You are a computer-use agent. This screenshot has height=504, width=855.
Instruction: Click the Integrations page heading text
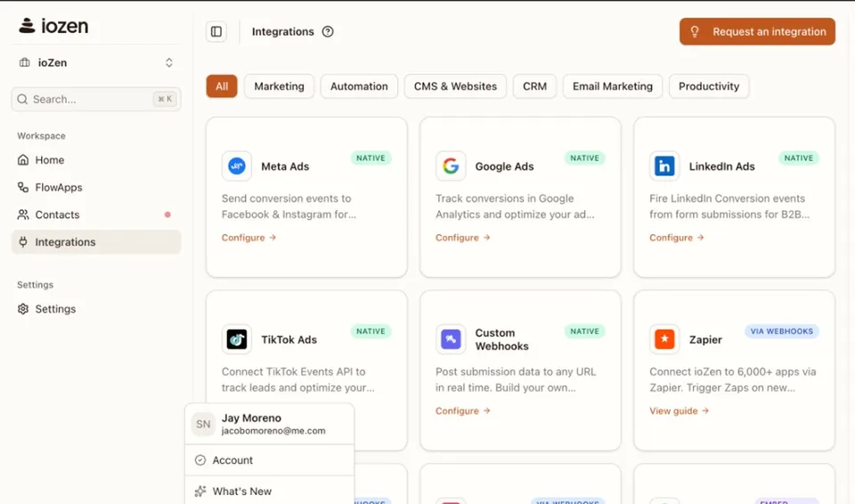pyautogui.click(x=282, y=32)
